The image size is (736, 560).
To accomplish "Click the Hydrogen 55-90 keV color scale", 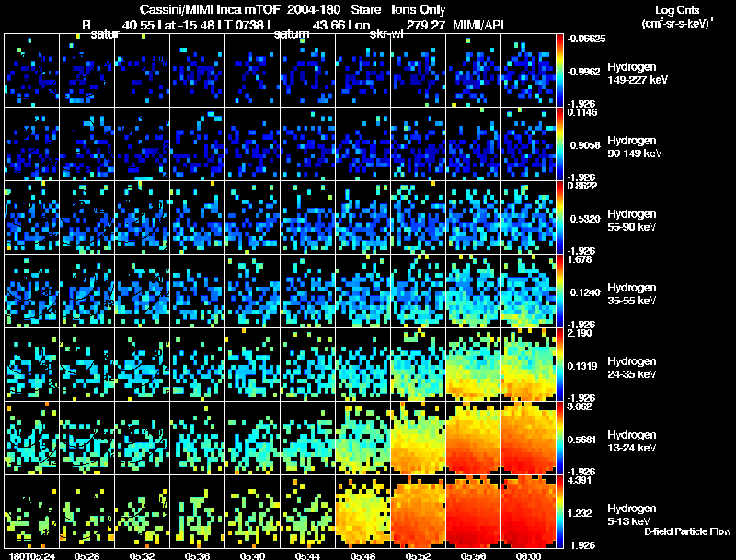I will (x=559, y=218).
